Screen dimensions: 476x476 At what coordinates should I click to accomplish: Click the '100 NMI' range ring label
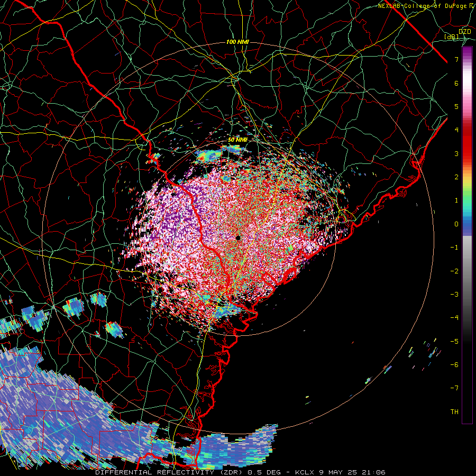pos(237,42)
